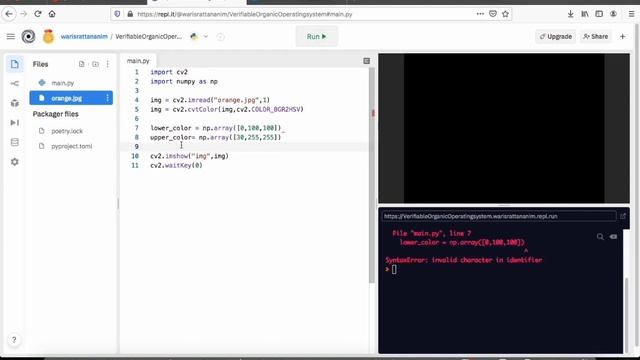This screenshot has width=640, height=360.
Task: Open the Python language dropdown chevron
Action: 206,37
